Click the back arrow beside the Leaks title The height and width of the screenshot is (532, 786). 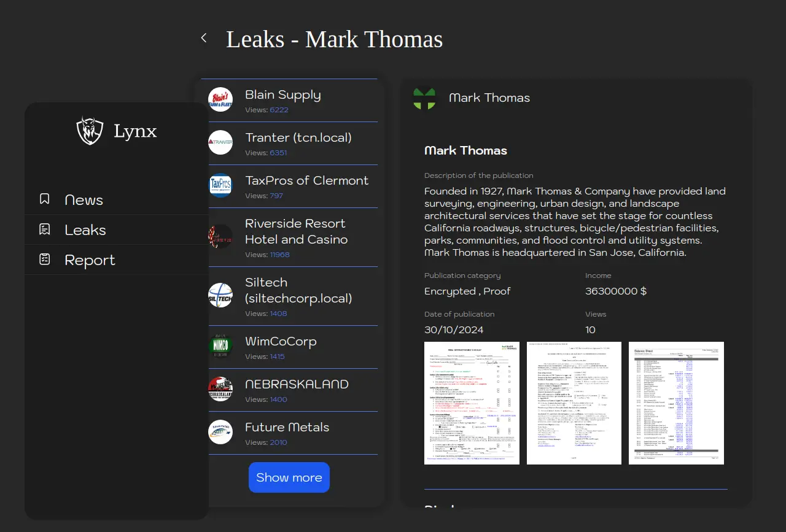coord(204,38)
